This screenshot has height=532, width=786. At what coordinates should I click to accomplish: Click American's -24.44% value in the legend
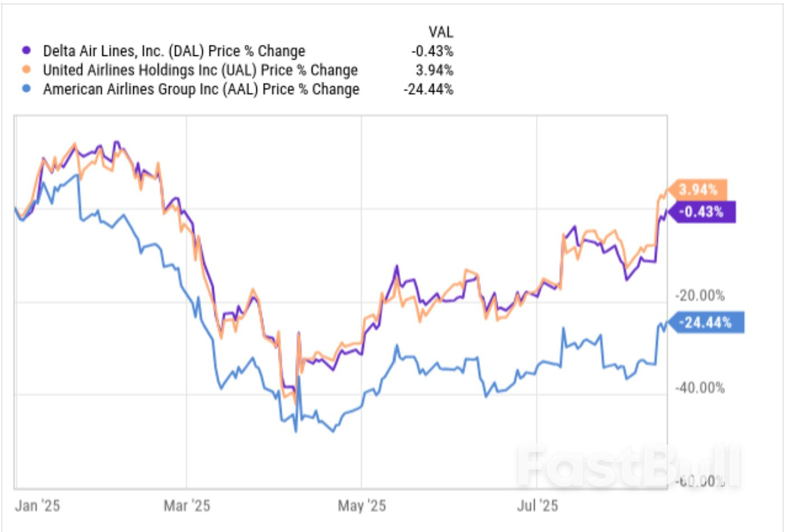(x=428, y=89)
